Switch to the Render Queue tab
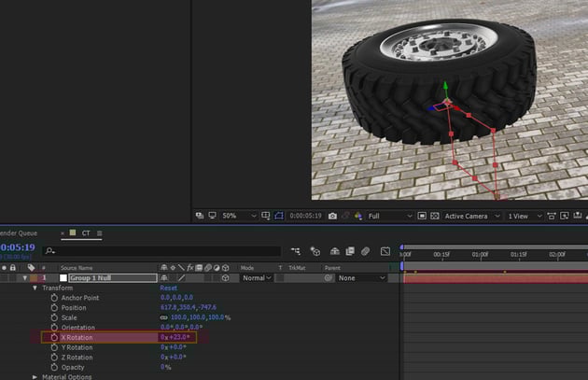 19,232
